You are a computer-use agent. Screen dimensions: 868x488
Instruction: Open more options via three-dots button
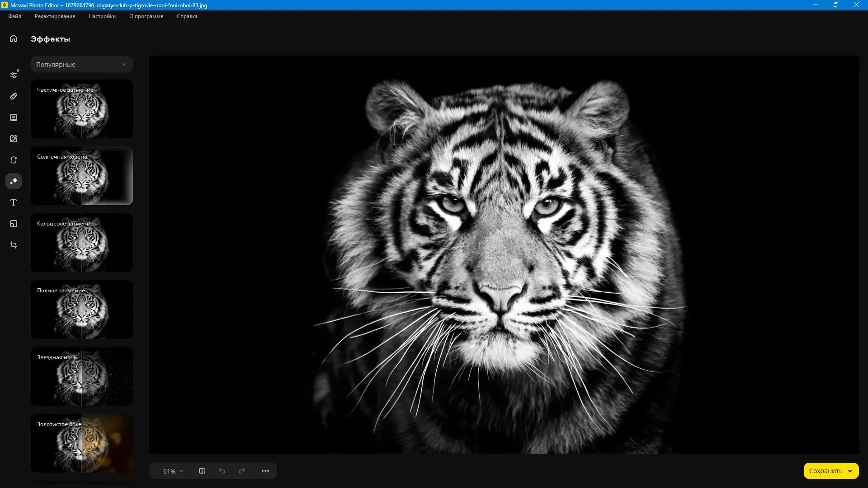point(265,470)
